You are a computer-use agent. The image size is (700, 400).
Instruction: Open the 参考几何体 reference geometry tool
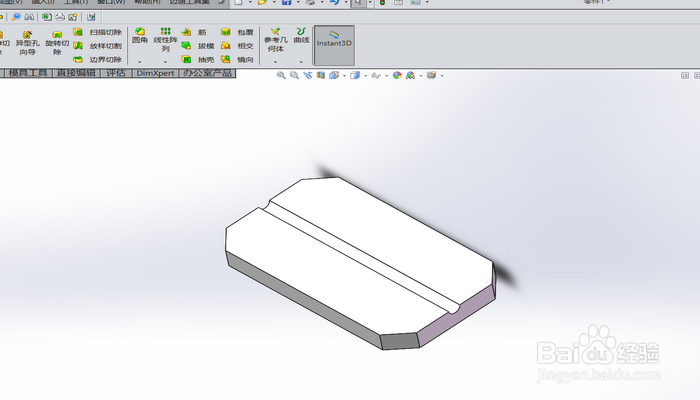[275, 40]
